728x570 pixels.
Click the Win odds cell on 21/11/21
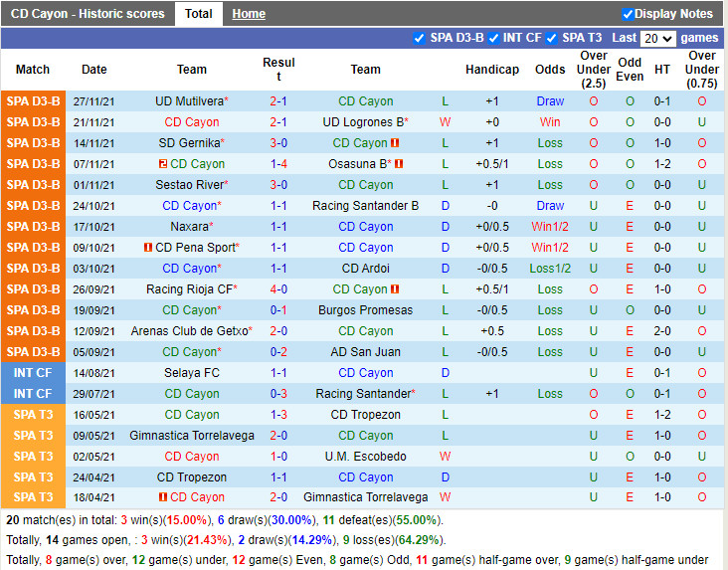click(x=550, y=122)
